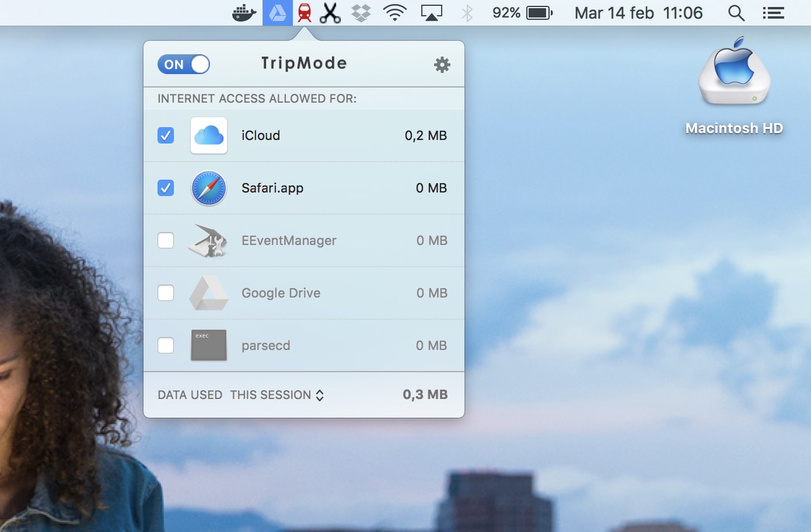The width and height of the screenshot is (811, 532).
Task: Click the 0,2 MB iCloud usage value
Action: point(426,135)
